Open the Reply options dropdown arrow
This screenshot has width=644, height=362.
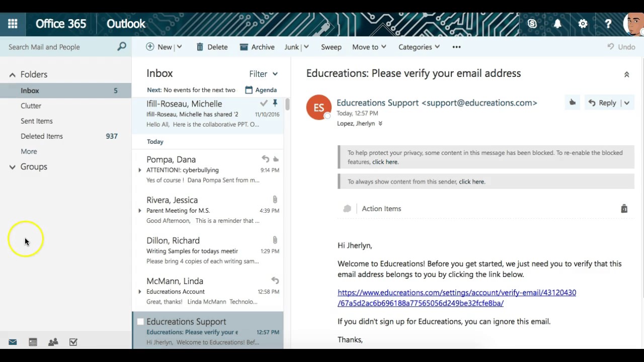coord(626,103)
